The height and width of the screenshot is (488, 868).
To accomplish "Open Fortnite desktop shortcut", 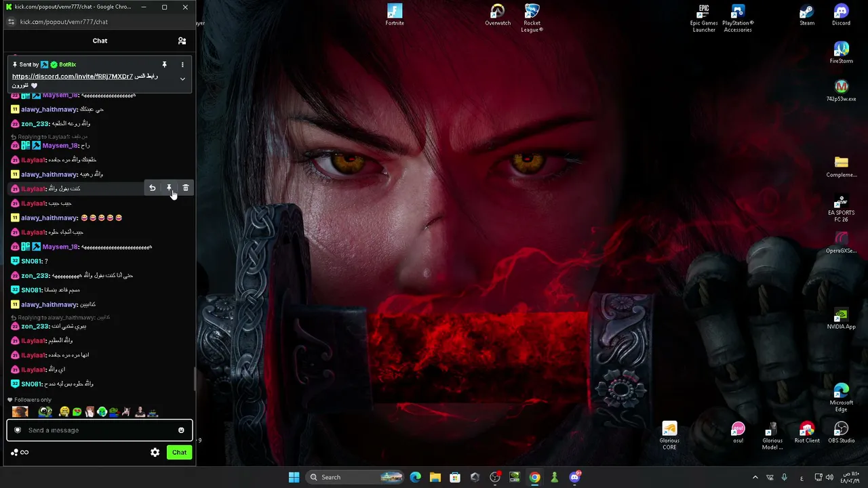I will click(x=395, y=15).
